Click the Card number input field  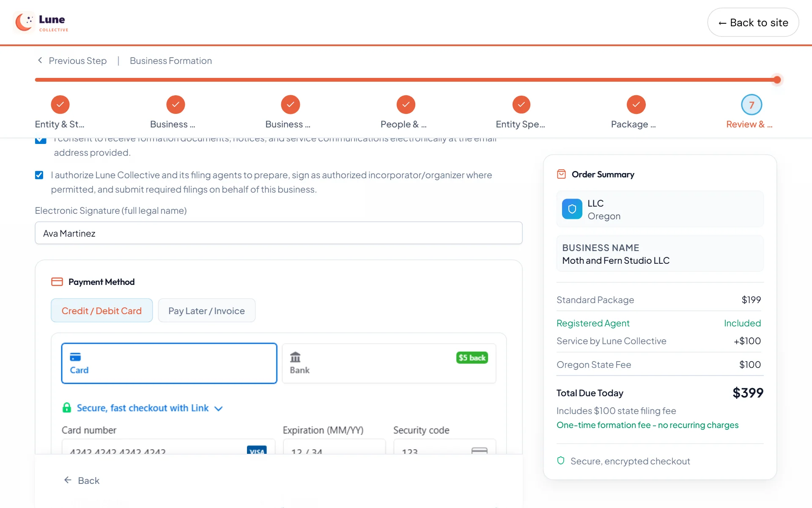168,447
